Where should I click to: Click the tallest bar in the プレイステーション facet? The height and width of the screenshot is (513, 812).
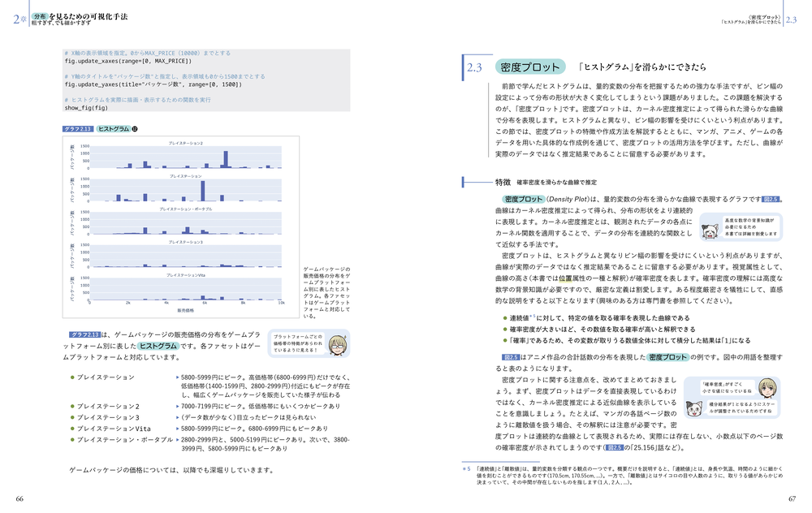point(202,189)
